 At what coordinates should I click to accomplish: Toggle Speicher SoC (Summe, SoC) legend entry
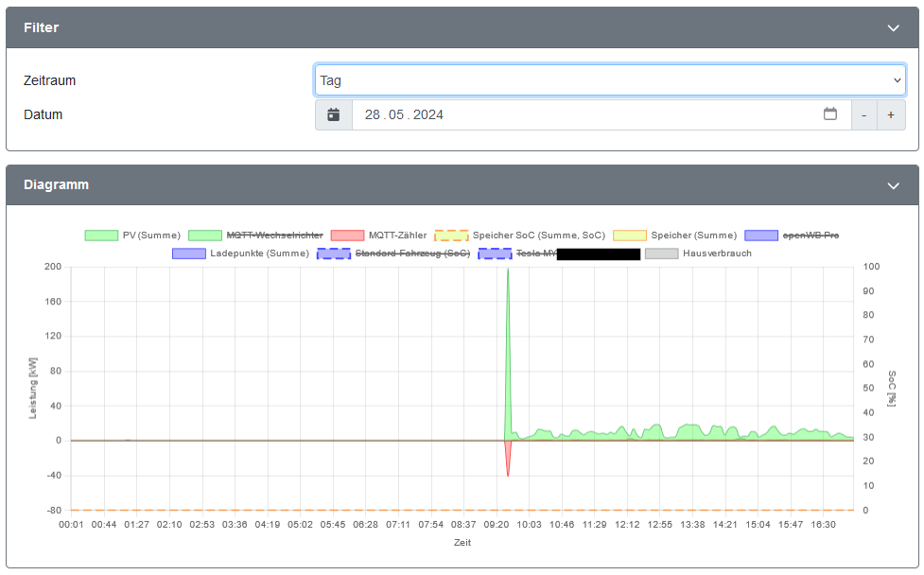coord(520,235)
